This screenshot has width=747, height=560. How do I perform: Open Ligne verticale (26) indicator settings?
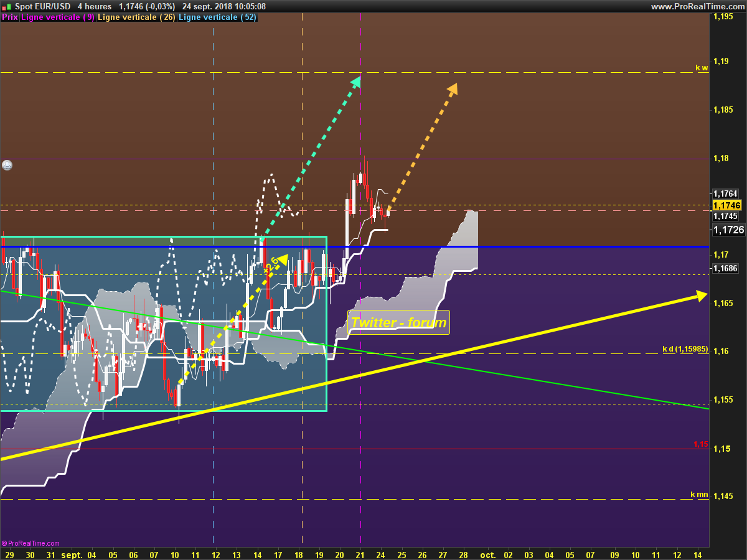(136, 17)
